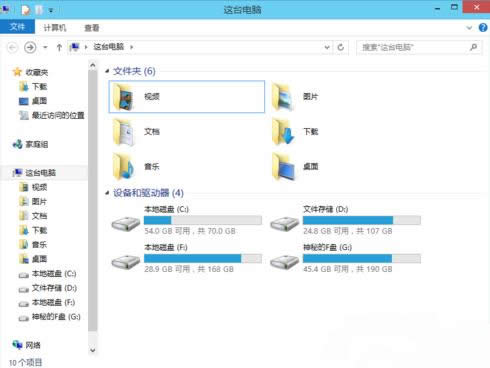Click the sidebar scrollbar down arrow
The image size is (490, 368).
93,350
